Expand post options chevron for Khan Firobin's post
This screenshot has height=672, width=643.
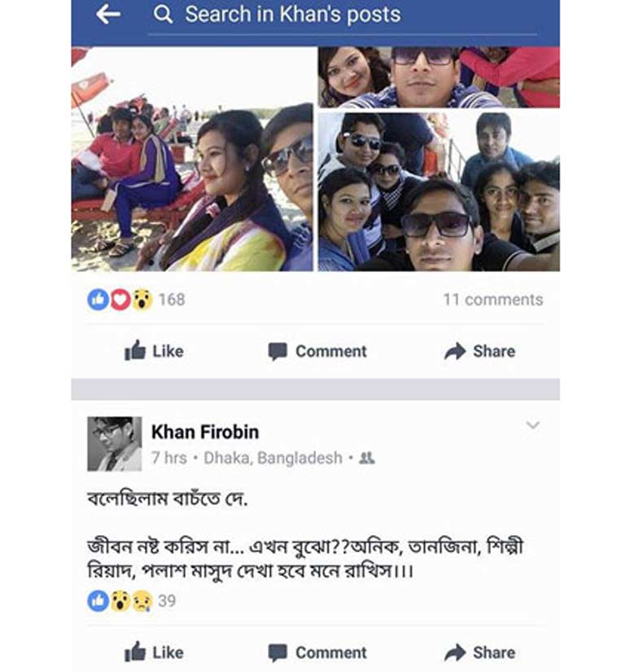coord(532,425)
